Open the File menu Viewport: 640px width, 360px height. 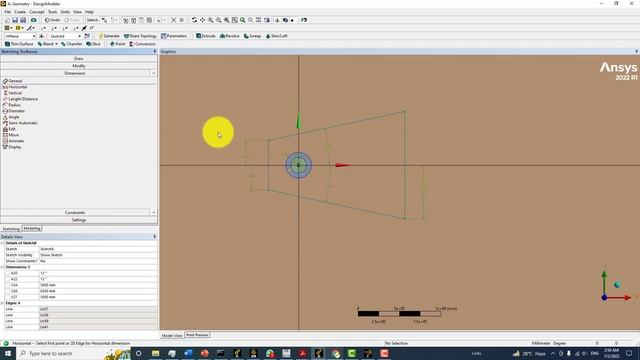pos(8,12)
